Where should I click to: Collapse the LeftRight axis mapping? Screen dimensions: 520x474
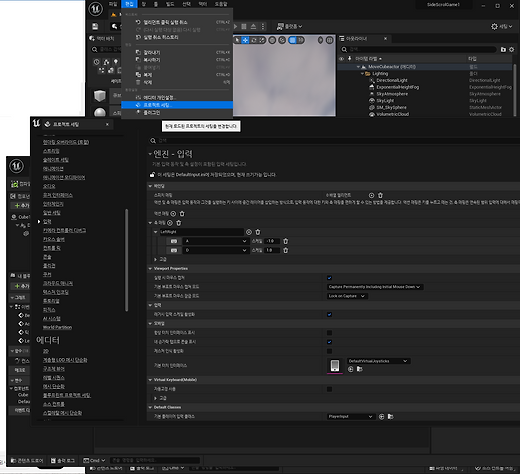[x=156, y=232]
